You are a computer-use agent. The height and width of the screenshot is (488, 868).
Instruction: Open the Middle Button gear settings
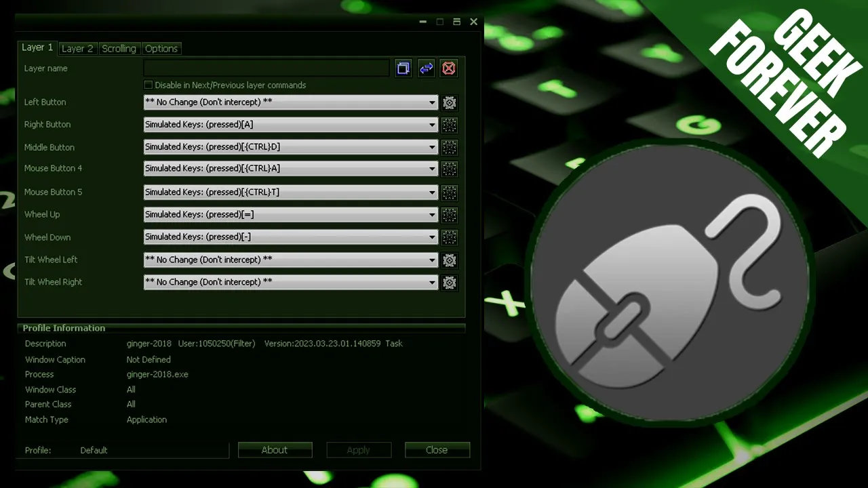pyautogui.click(x=450, y=148)
